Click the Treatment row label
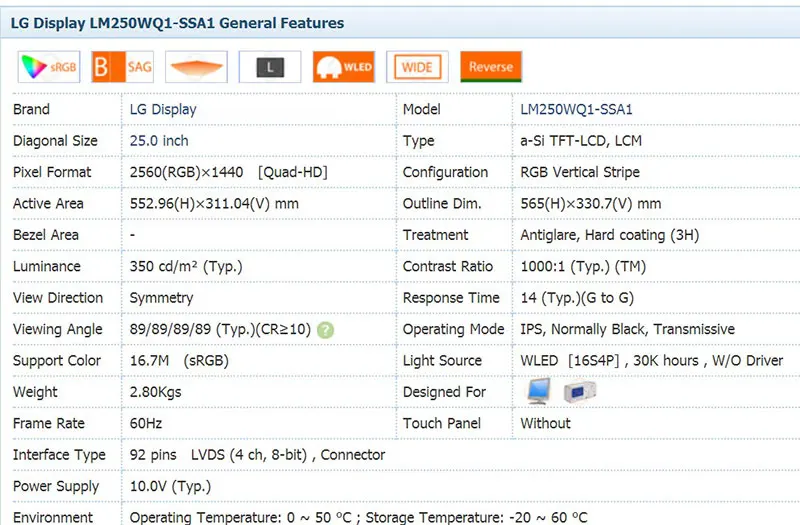800x525 pixels. [436, 235]
